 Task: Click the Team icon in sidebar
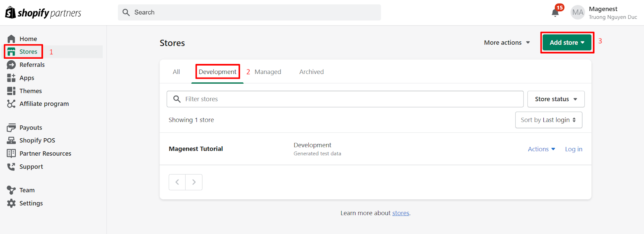[x=11, y=190]
